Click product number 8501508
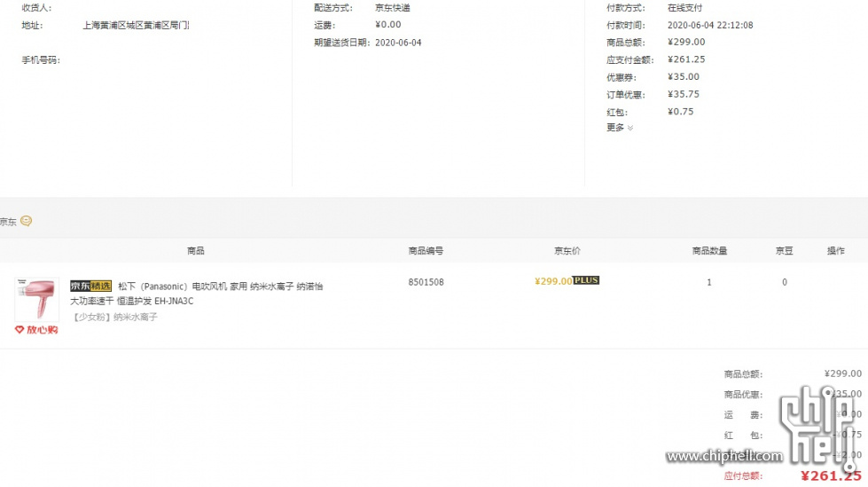The image size is (868, 487). (x=426, y=282)
